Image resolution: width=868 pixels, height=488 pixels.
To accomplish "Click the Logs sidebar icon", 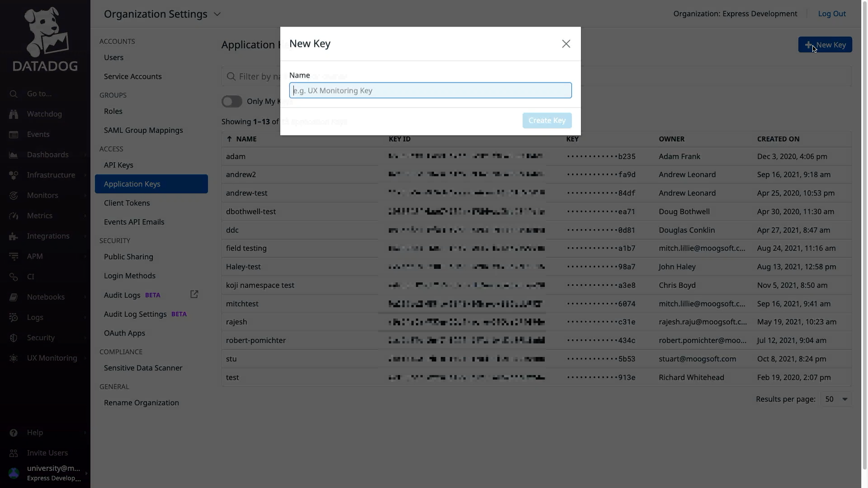I will [x=14, y=318].
